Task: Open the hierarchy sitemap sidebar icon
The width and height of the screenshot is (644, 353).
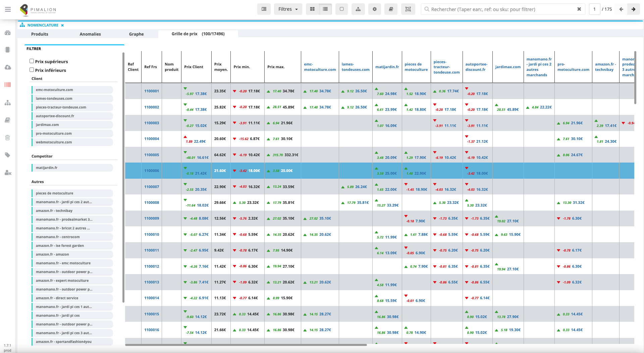Action: click(8, 103)
